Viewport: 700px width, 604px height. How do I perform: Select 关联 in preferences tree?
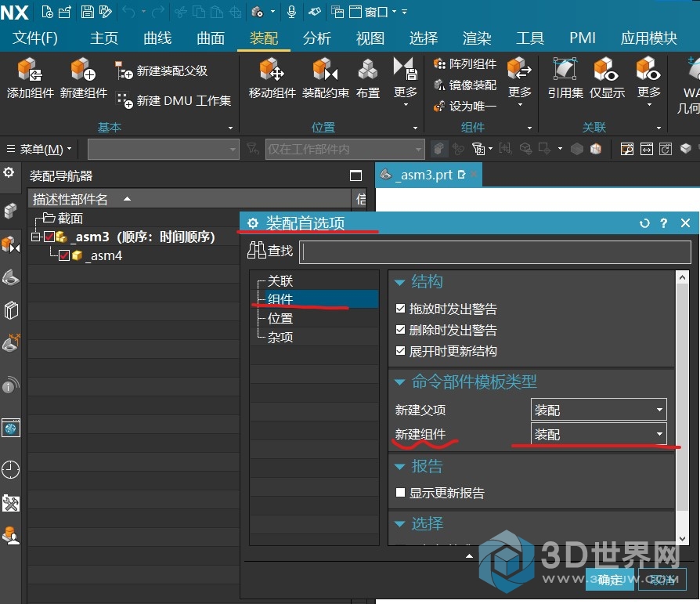coord(280,281)
